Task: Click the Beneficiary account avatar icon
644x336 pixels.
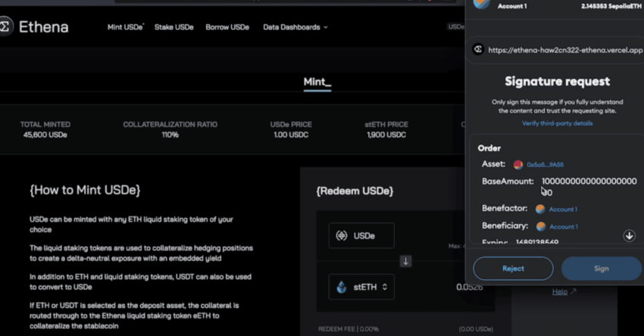Action: pos(540,226)
